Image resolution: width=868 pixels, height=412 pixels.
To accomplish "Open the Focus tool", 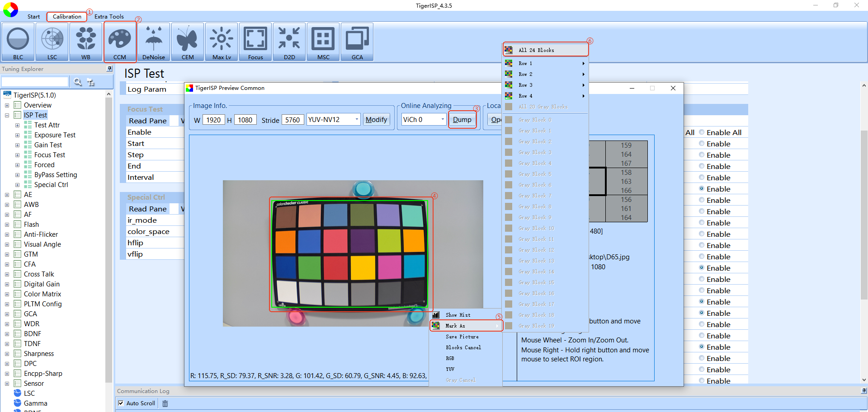I will (255, 42).
